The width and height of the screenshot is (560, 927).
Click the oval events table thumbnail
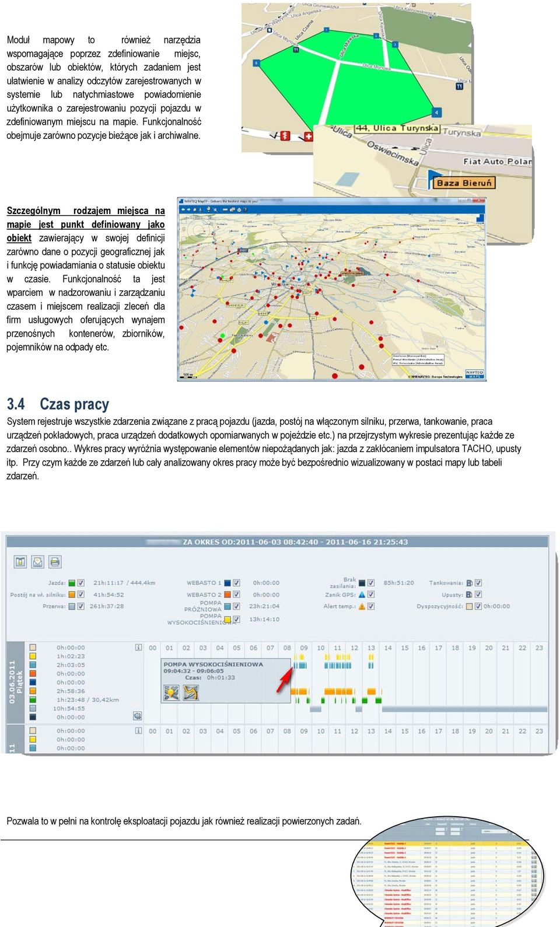pyautogui.click(x=448, y=872)
